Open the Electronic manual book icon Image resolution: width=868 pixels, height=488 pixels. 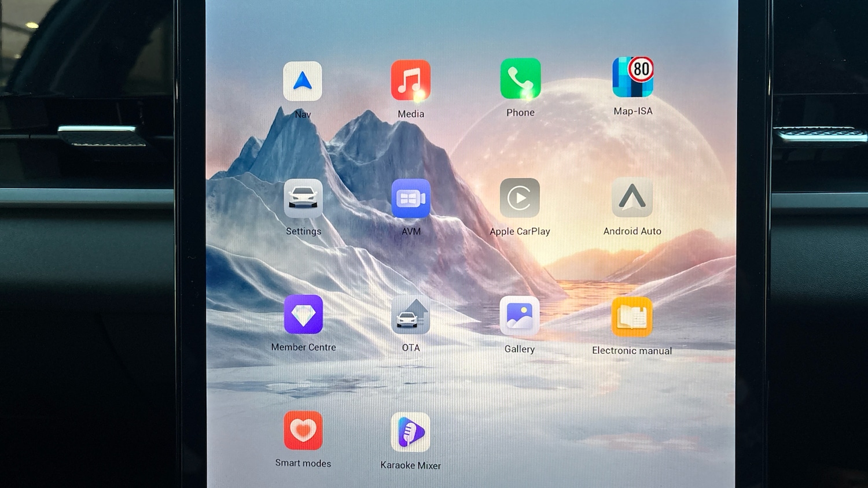click(x=632, y=317)
